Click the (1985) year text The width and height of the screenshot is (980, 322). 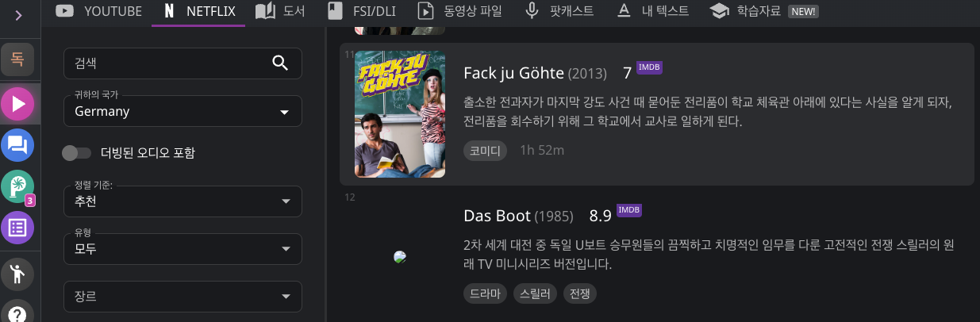pos(553,217)
